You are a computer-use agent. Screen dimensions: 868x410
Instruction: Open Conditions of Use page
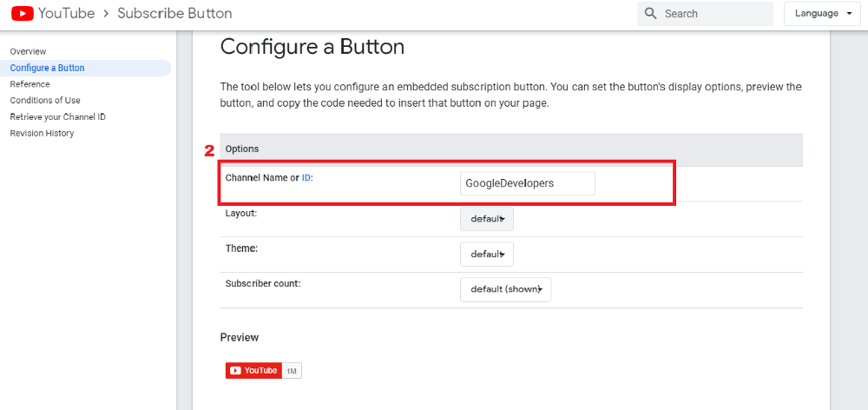point(45,100)
